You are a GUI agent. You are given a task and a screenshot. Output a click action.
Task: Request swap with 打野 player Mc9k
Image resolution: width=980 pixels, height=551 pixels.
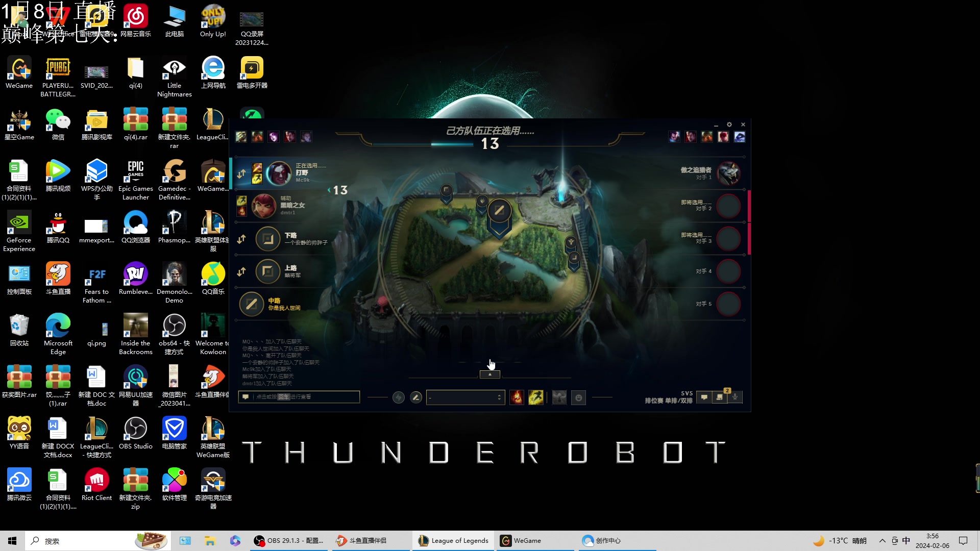tap(241, 173)
